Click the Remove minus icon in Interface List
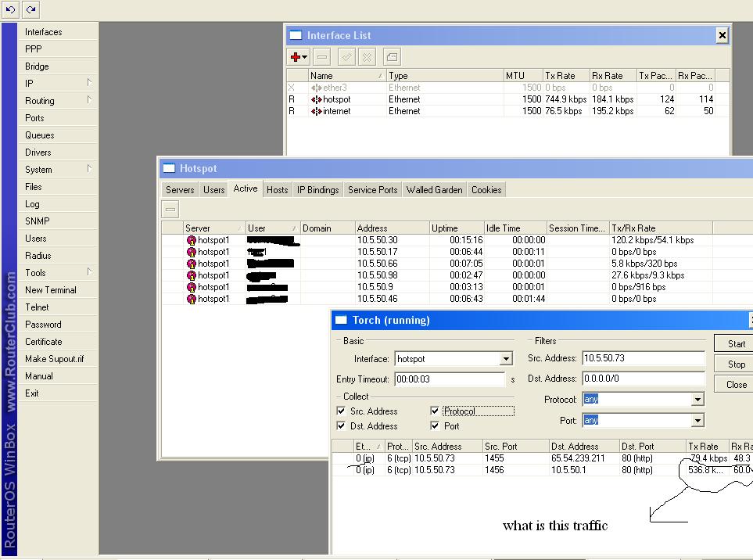This screenshot has height=560, width=753. click(322, 57)
